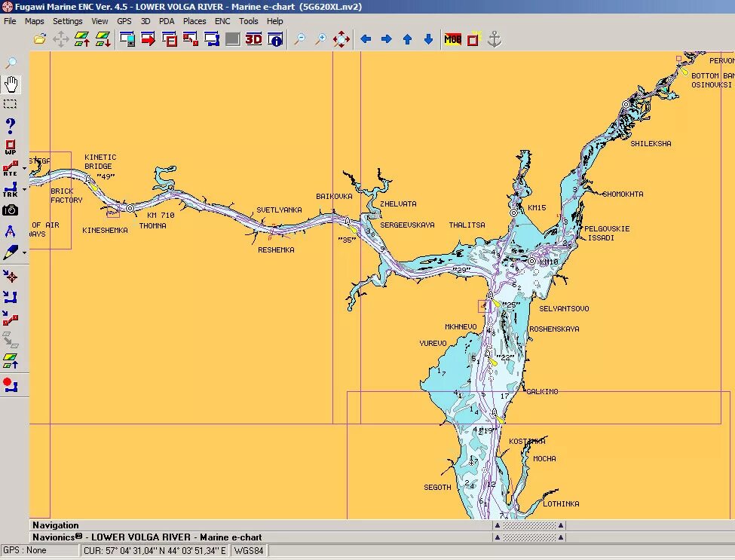735x560 pixels.
Task: Open the ENC menu
Action: (x=222, y=21)
